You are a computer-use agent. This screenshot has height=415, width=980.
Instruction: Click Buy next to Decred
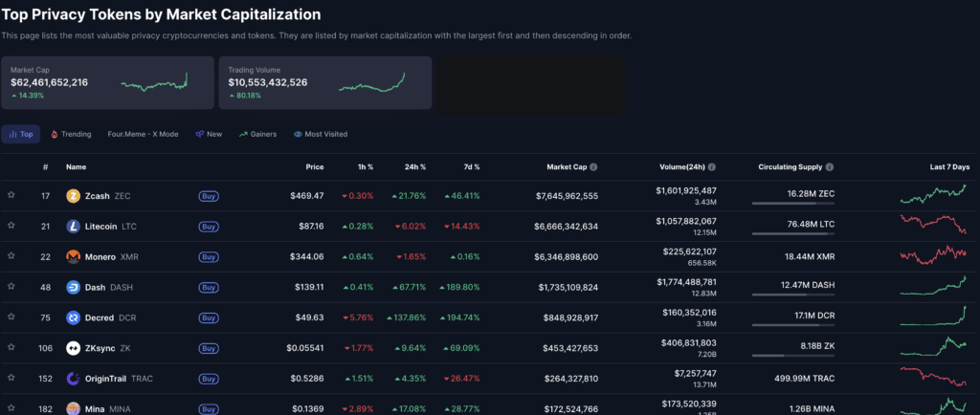209,317
